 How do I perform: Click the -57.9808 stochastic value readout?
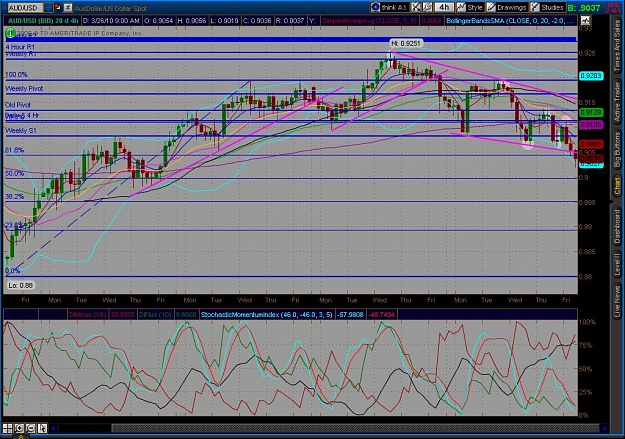click(350, 315)
